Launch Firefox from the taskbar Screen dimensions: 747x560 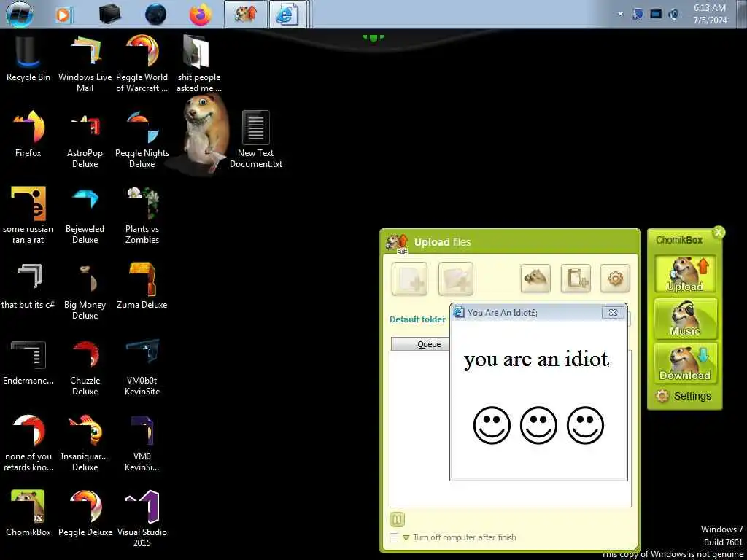tap(200, 15)
